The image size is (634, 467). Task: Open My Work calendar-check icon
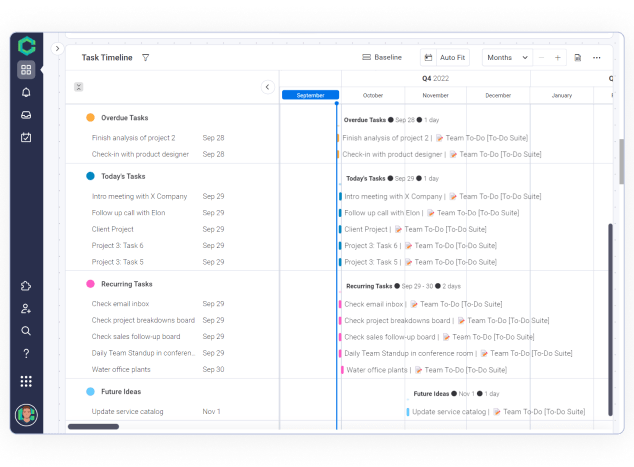coord(26,137)
